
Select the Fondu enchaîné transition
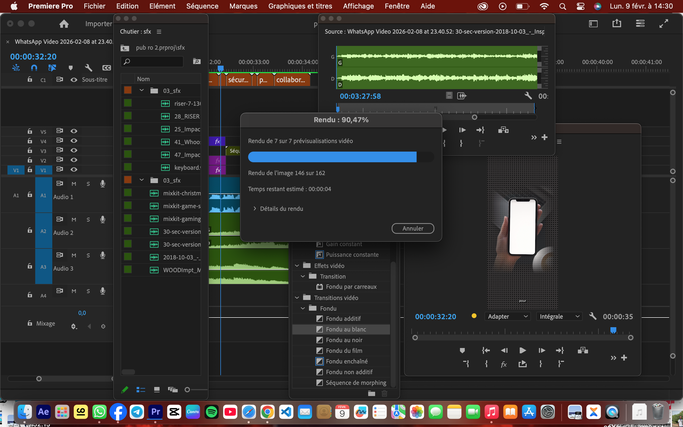coord(346,361)
